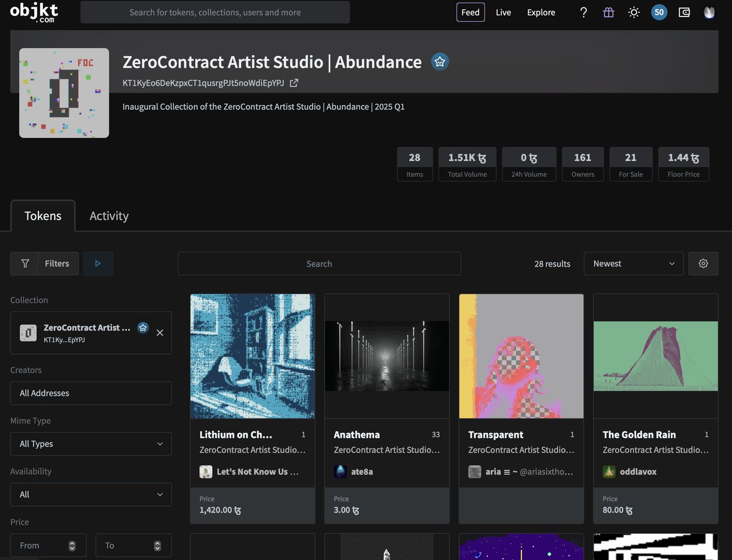Click the 28 results count text
The image size is (732, 560).
552,264
